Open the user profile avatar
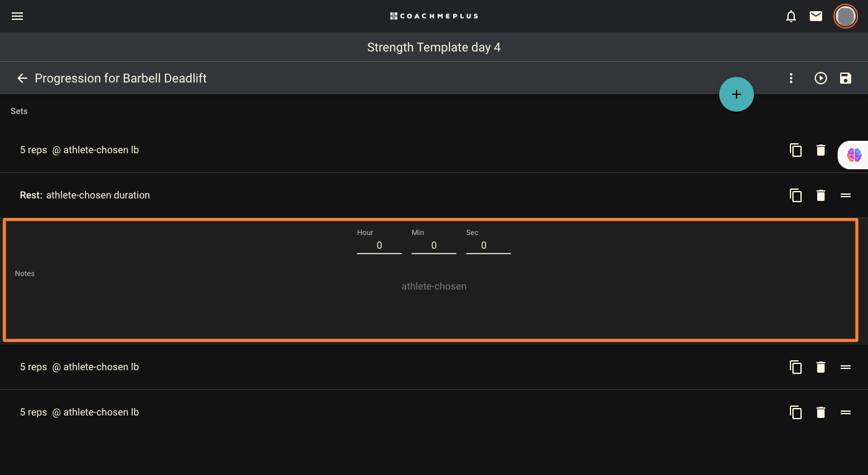 pyautogui.click(x=846, y=16)
